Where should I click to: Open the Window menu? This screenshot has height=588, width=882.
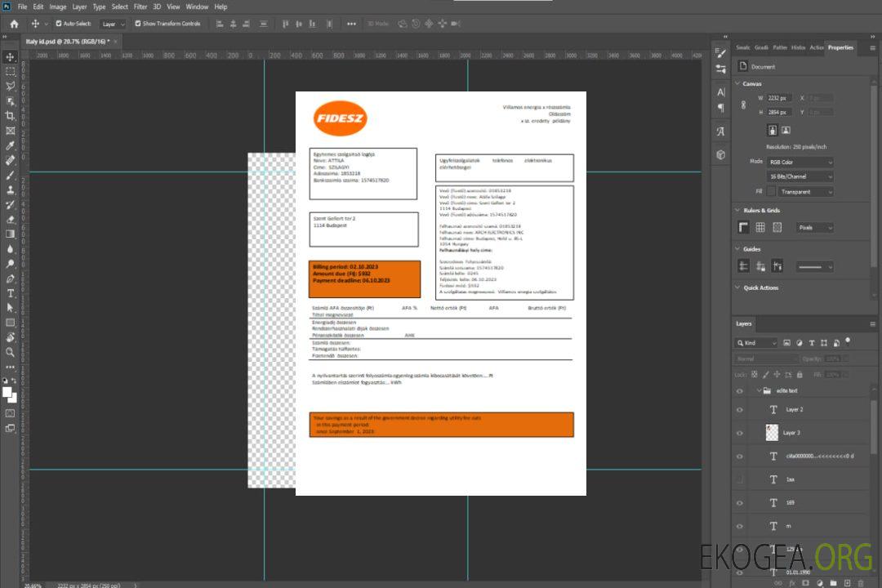click(197, 7)
